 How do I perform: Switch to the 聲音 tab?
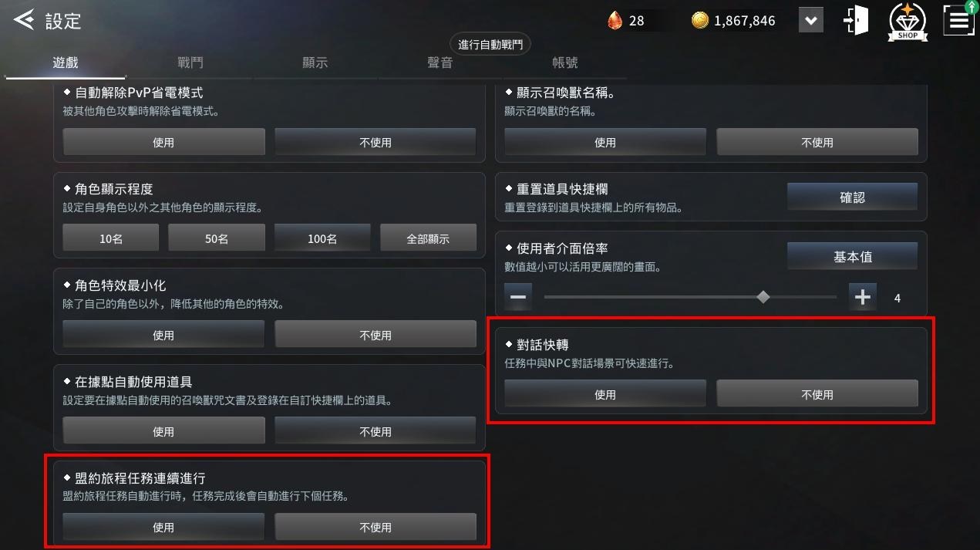coord(440,63)
